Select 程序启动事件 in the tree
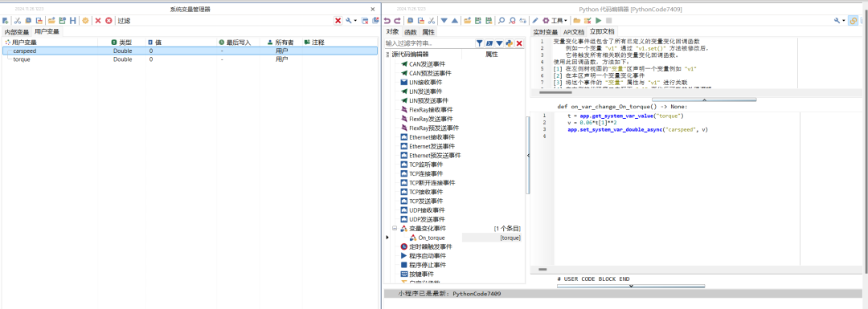Screen dimensions: 868x309 click(428, 256)
